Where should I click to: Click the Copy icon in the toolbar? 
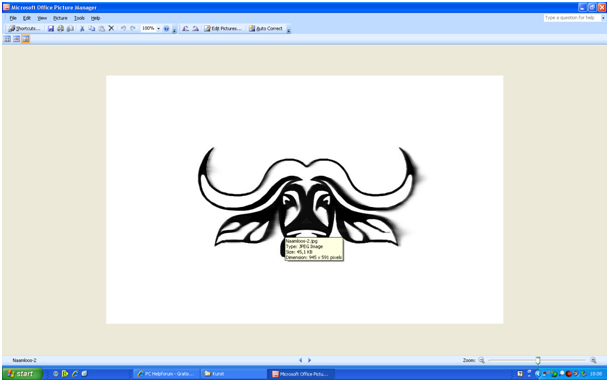pos(92,28)
